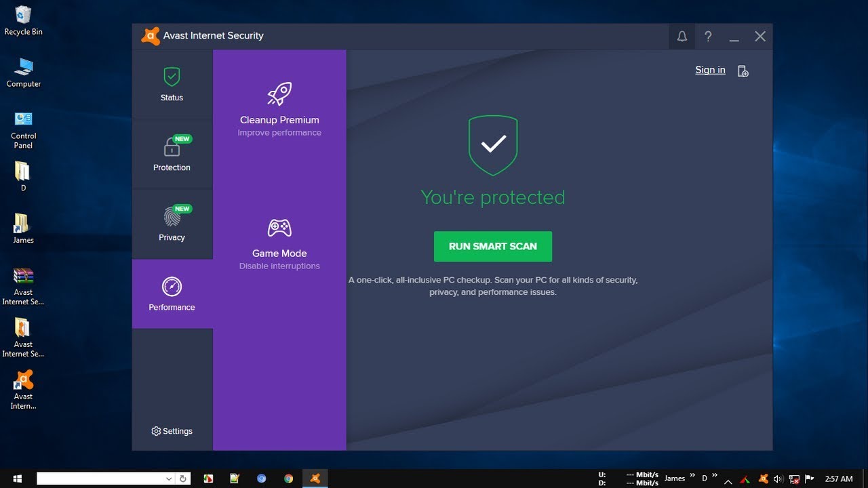Open the license file icon next to Sign in

pyautogui.click(x=743, y=71)
